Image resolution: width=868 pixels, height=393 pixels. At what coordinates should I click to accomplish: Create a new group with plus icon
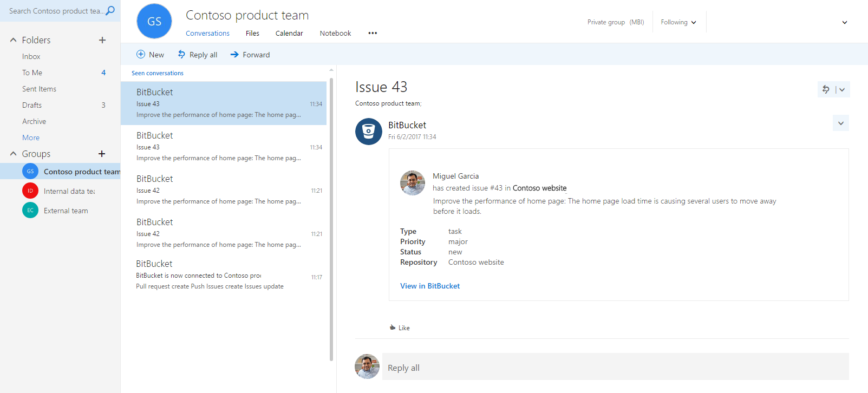[x=102, y=154]
